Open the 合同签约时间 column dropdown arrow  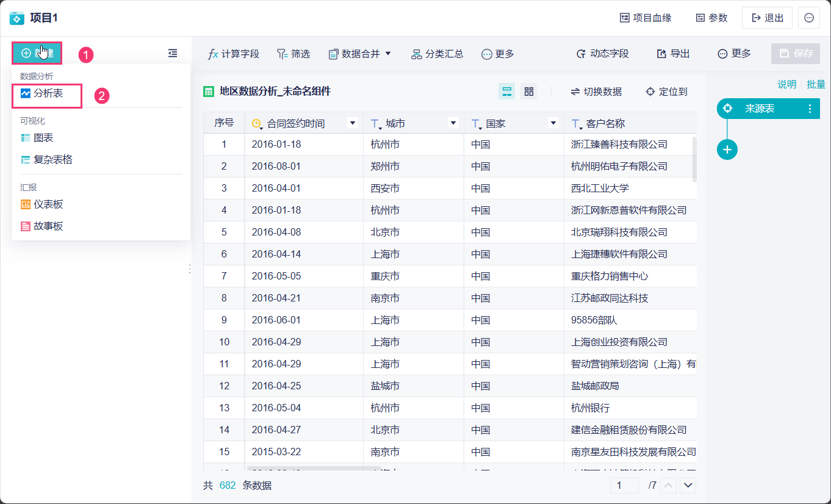point(352,123)
